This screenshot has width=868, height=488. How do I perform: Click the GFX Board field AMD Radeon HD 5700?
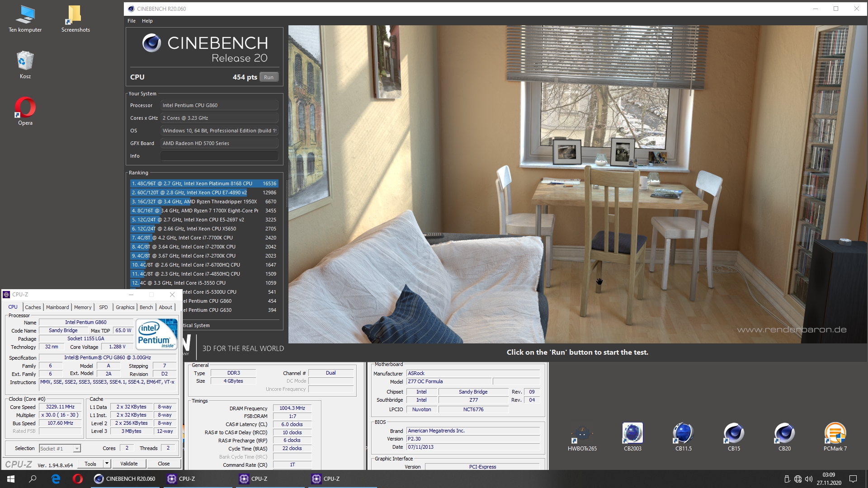[219, 143]
